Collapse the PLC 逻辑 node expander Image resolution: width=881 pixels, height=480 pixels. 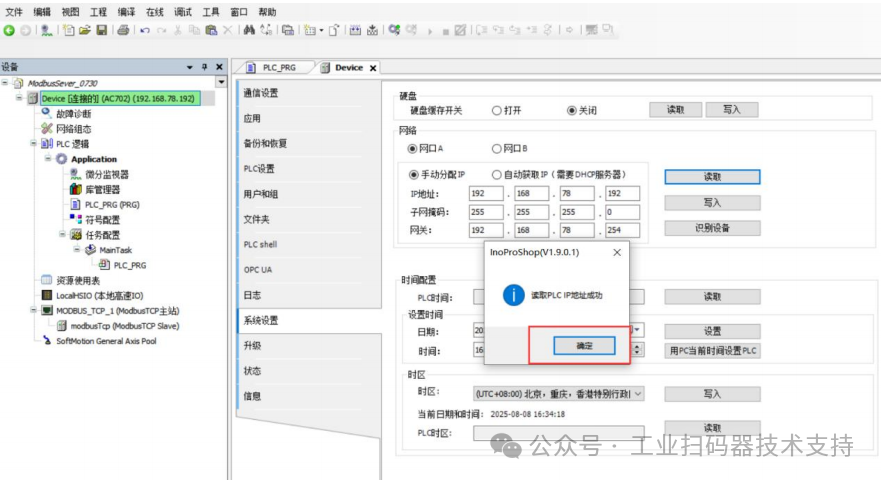coord(33,143)
